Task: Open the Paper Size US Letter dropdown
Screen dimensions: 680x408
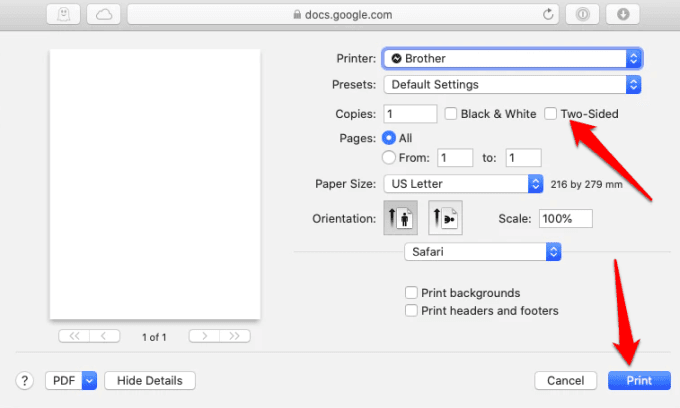Action: tap(462, 184)
